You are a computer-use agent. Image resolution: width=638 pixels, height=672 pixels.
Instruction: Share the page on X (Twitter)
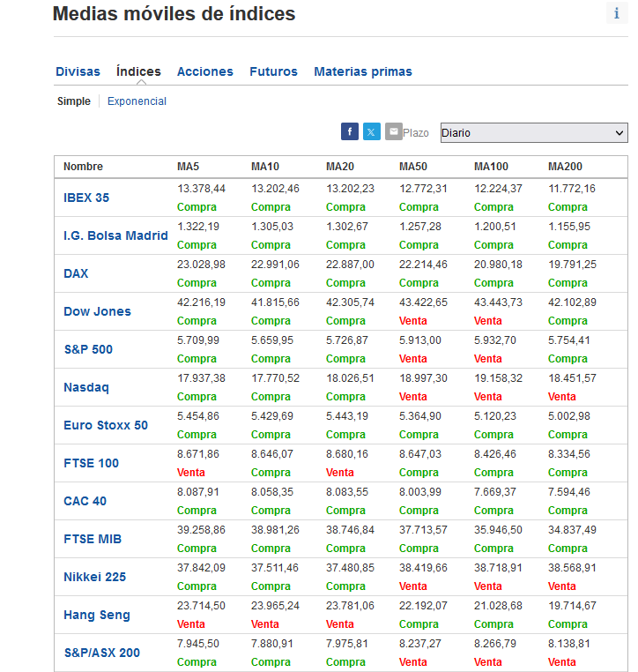(371, 131)
